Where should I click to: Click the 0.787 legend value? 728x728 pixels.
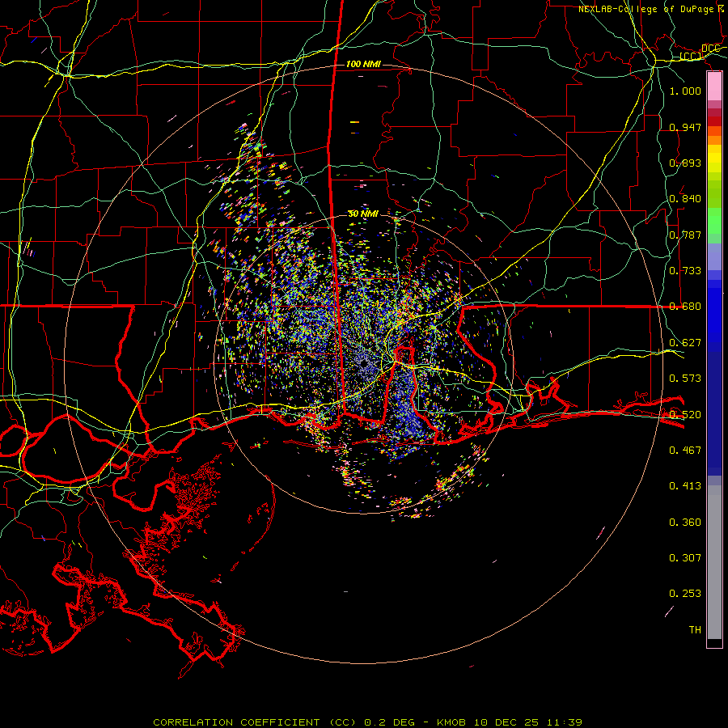[x=685, y=235]
